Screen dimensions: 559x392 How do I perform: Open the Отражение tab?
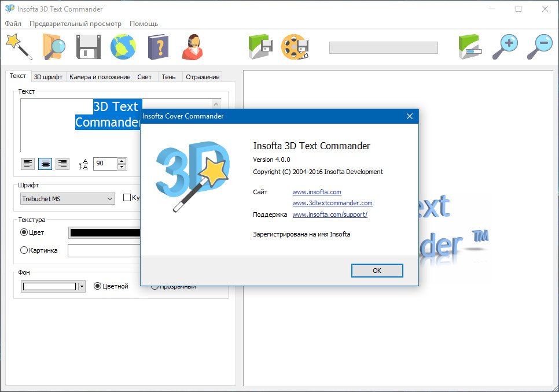[203, 77]
